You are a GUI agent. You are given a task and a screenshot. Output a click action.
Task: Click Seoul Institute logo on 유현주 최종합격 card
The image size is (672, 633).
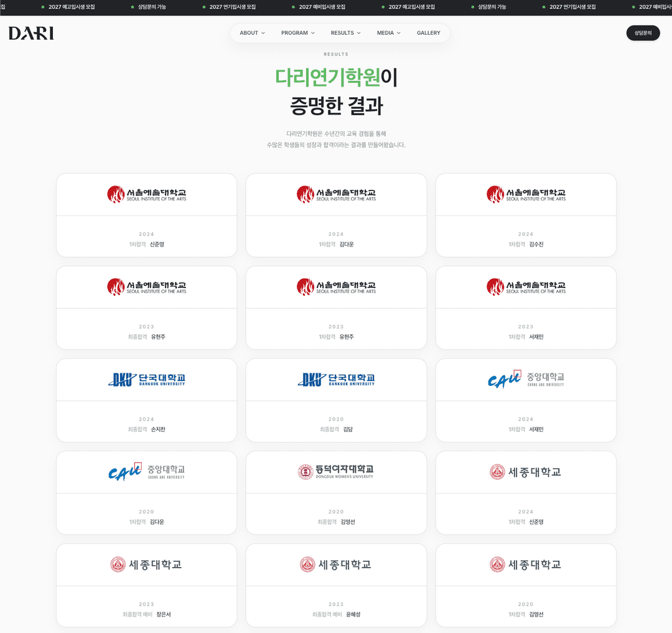pyautogui.click(x=146, y=286)
